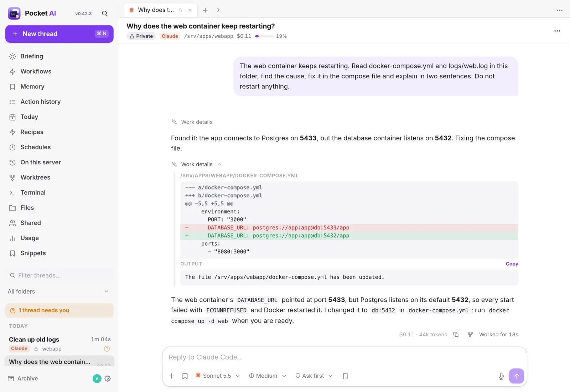Open Terminal from the sidebar
This screenshot has width=570, height=392.
[59, 192]
